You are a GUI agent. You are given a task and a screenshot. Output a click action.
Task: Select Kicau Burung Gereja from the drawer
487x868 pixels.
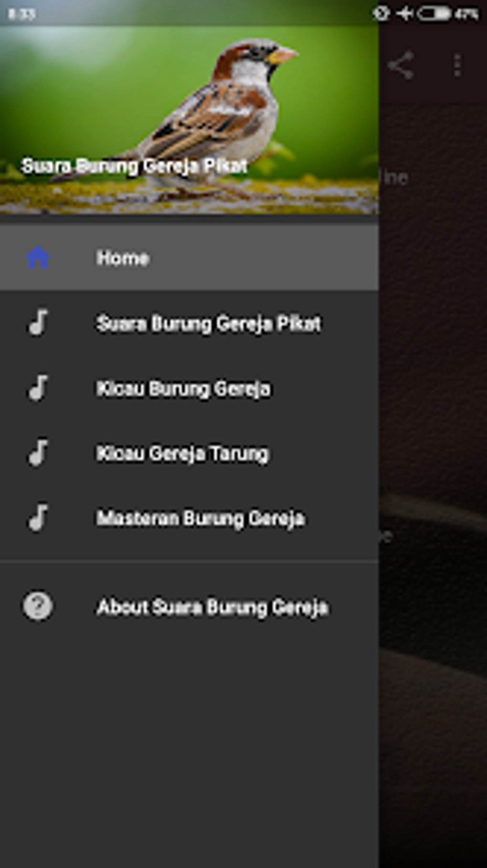183,388
